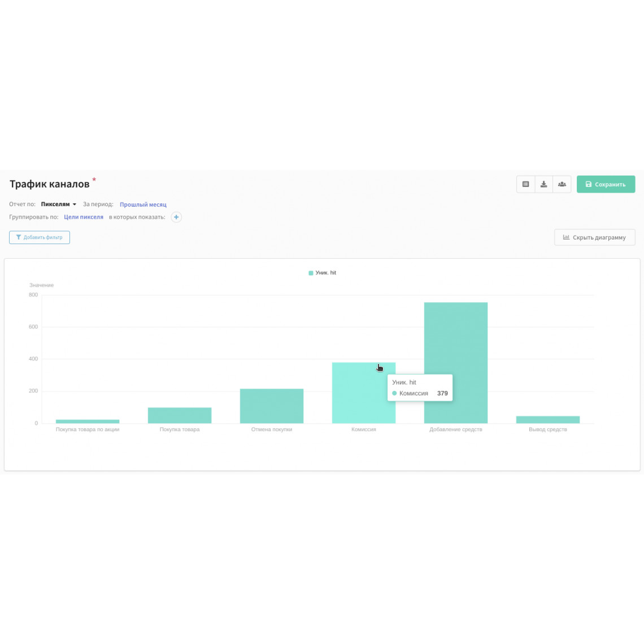Change the period Прошлый месяц
This screenshot has width=644, height=644.
click(143, 204)
